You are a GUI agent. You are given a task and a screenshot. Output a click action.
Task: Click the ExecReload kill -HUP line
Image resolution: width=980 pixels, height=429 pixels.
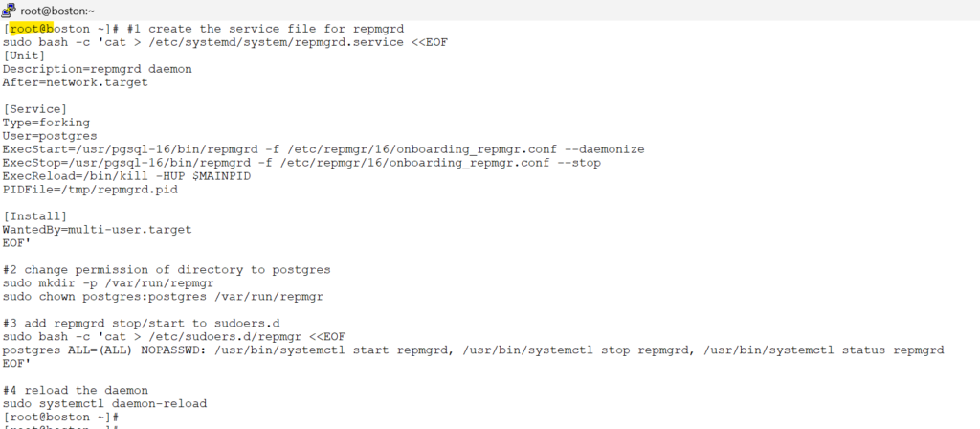pyautogui.click(x=127, y=176)
